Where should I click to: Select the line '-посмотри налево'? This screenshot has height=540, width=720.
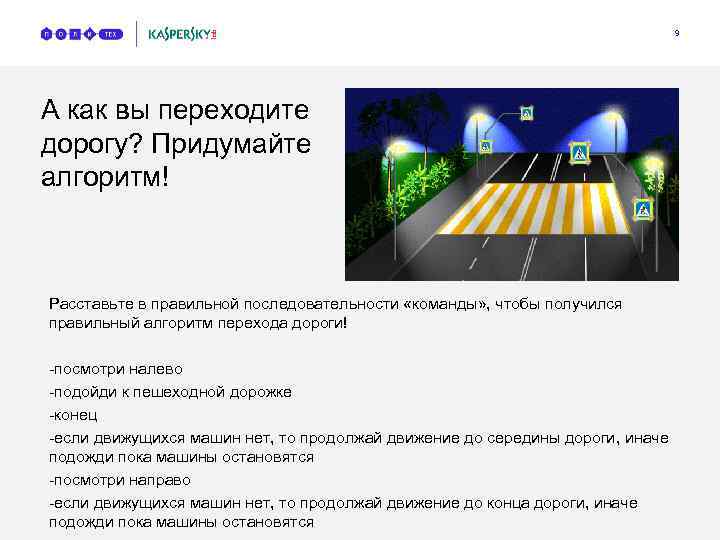(116, 369)
